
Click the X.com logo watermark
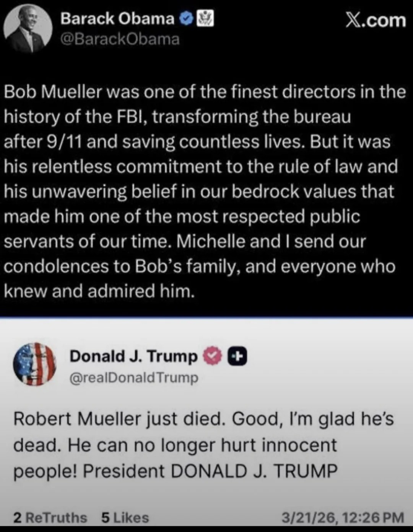coord(375,20)
